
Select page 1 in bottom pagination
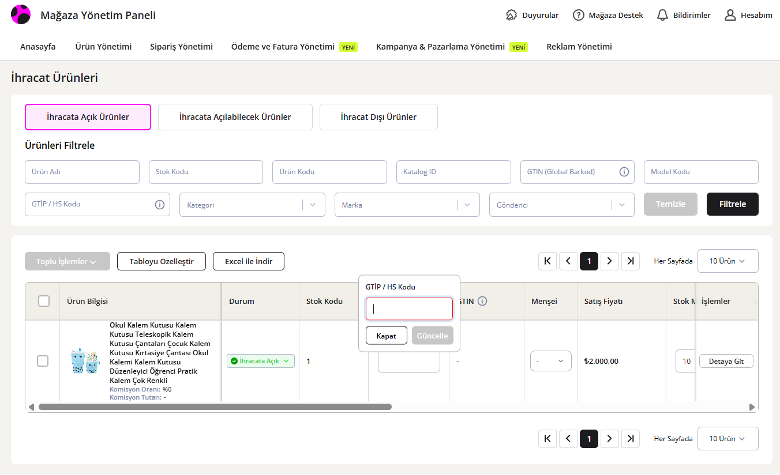click(x=589, y=439)
